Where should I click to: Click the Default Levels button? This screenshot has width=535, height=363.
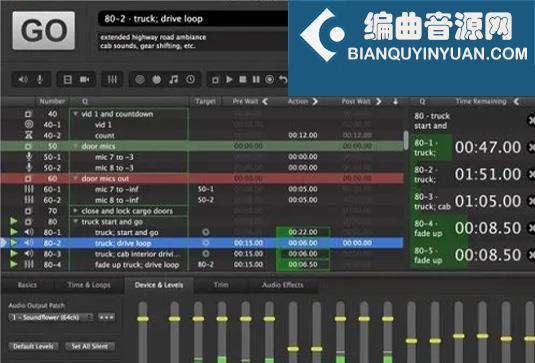click(33, 347)
